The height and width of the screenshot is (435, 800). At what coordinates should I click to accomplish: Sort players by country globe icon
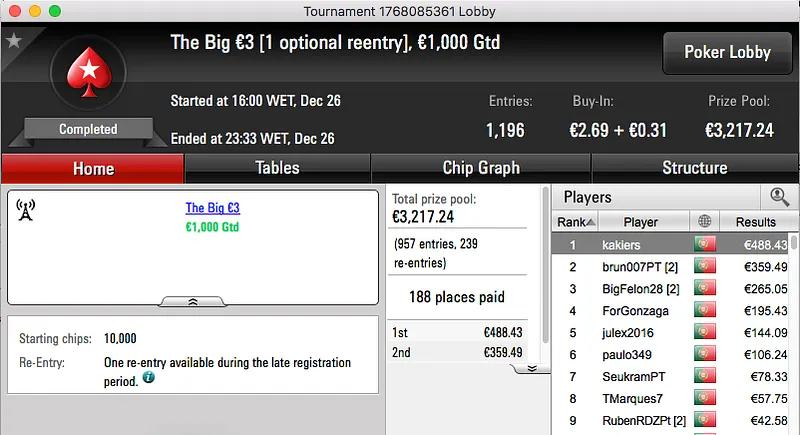point(705,222)
